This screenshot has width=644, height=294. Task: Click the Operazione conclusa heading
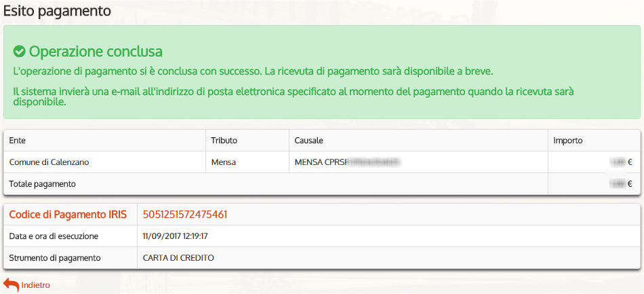(x=96, y=52)
